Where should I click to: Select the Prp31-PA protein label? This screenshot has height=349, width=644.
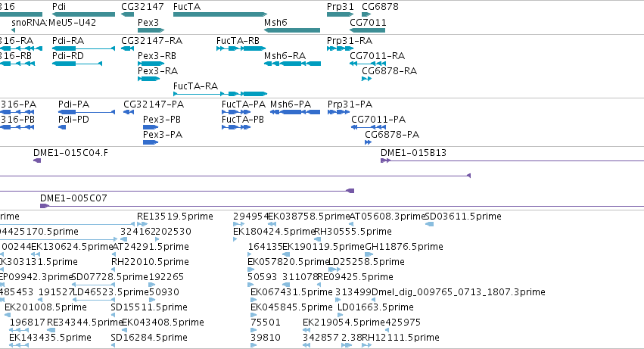click(x=350, y=104)
